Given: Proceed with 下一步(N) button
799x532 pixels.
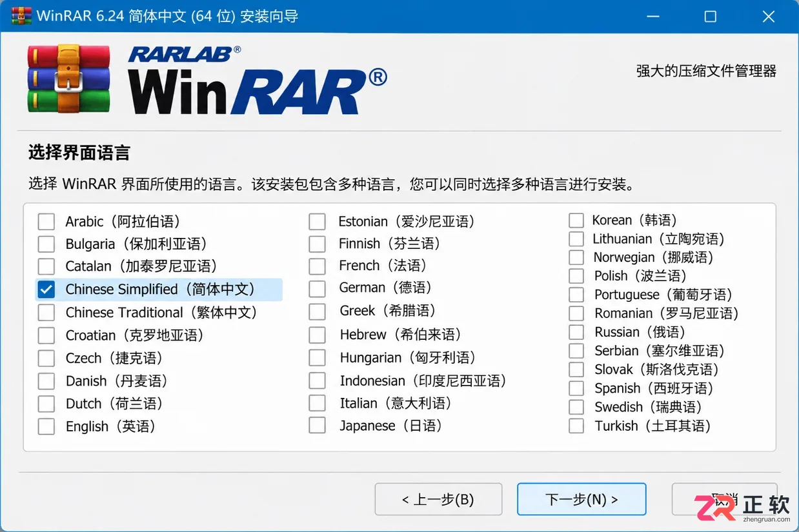Looking at the screenshot, I should tap(582, 499).
